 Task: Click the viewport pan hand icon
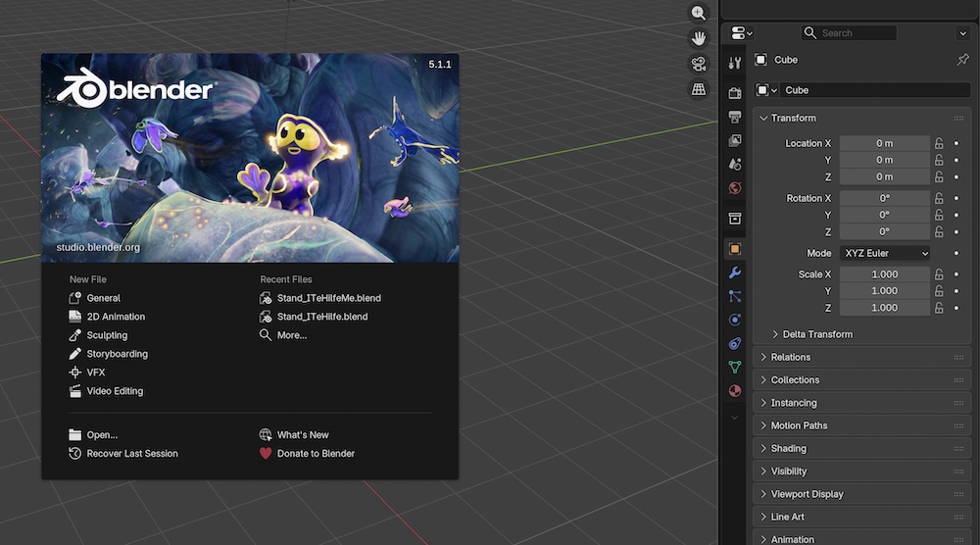click(x=698, y=38)
